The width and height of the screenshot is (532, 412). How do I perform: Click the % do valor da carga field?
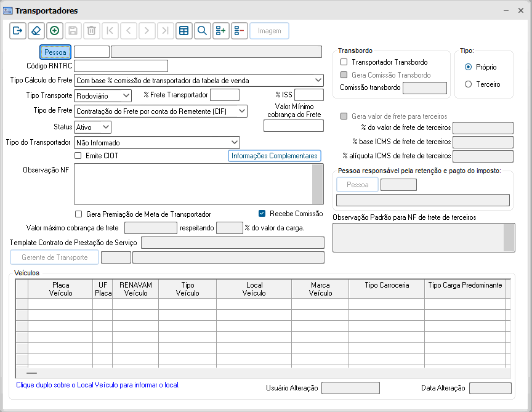coord(230,228)
